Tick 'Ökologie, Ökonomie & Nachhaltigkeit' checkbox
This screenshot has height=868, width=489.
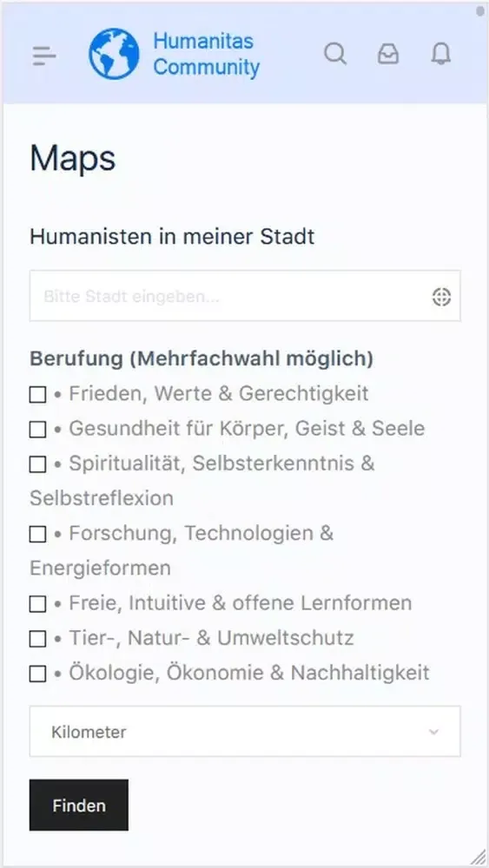pyautogui.click(x=37, y=674)
